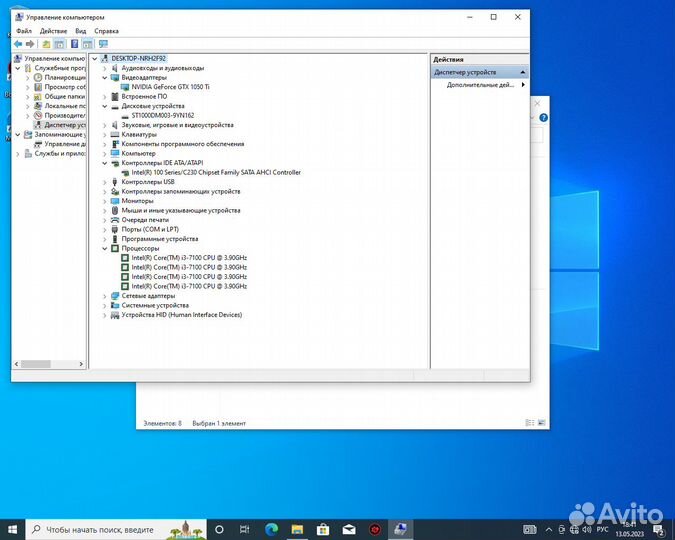Open File Explorer from the taskbar
This screenshot has height=540, width=675.
pos(296,528)
